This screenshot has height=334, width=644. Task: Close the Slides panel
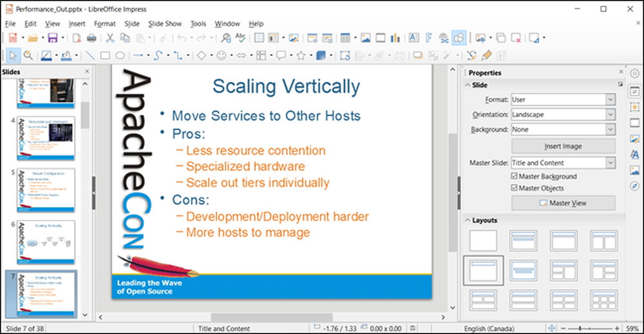click(x=87, y=72)
